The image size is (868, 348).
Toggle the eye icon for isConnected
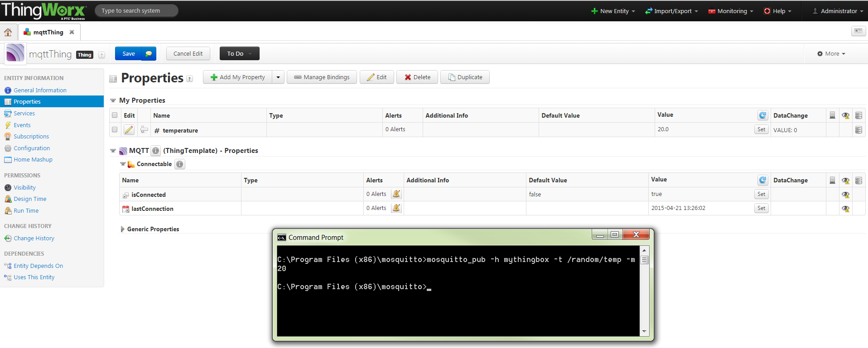845,195
